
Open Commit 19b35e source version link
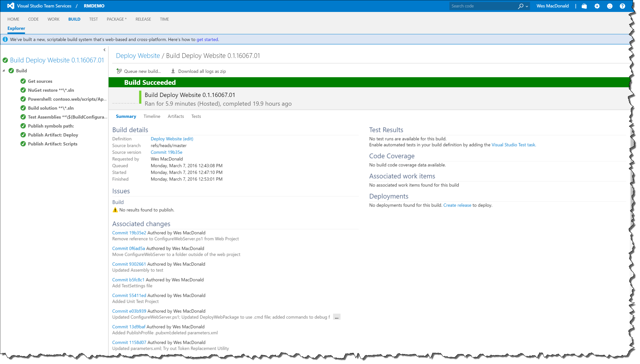tap(166, 152)
